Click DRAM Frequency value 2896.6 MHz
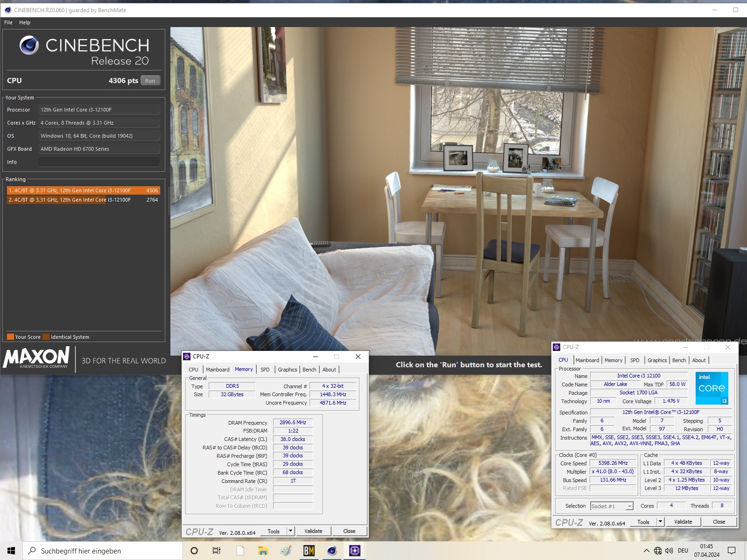 pyautogui.click(x=293, y=422)
